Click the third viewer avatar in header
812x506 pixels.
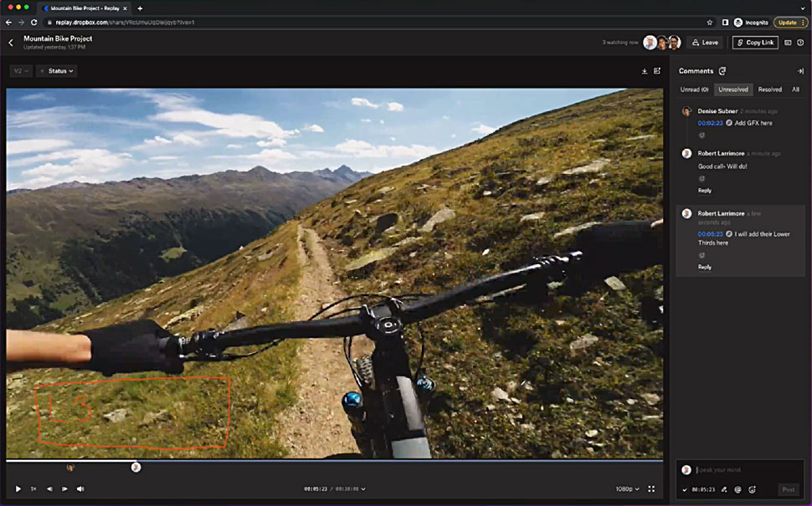click(674, 43)
